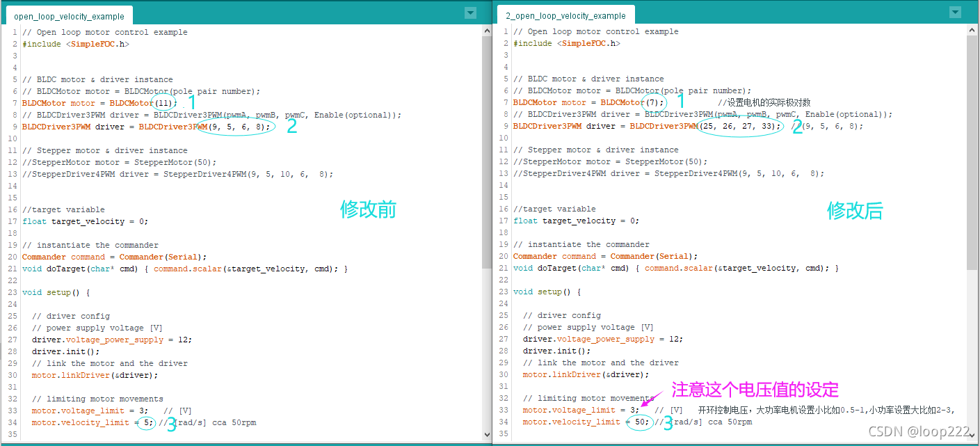Click '// Open loop motor control example' in the open_loop_velocity_example editor

tap(105, 32)
